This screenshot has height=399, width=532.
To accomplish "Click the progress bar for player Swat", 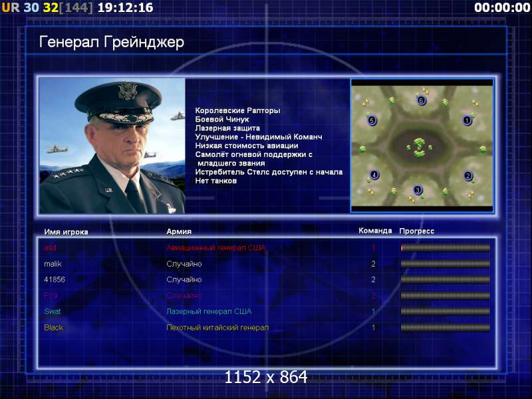I will point(445,311).
